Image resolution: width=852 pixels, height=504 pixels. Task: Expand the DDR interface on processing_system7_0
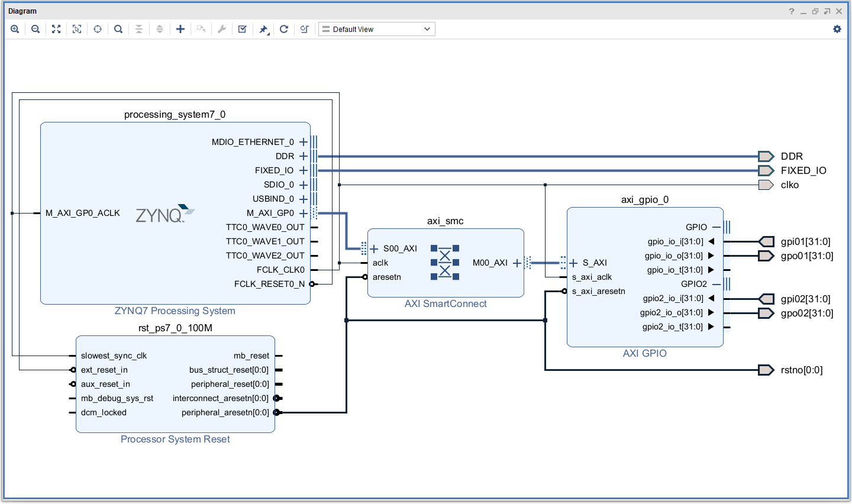coord(304,156)
